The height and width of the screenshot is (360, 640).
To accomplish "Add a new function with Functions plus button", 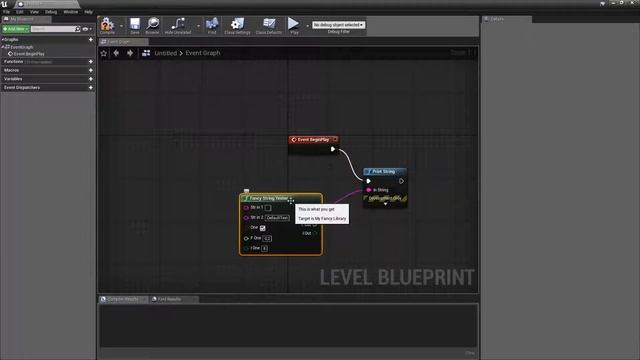I will click(91, 62).
